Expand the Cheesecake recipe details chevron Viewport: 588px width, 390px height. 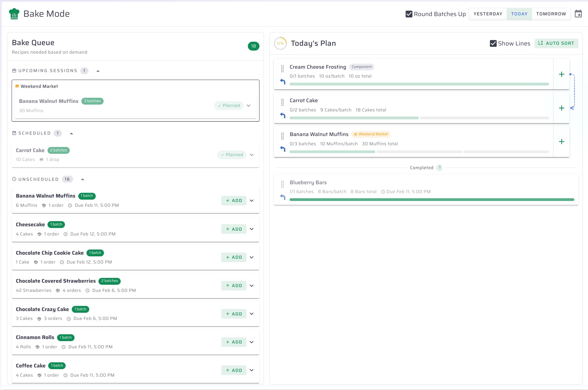252,229
